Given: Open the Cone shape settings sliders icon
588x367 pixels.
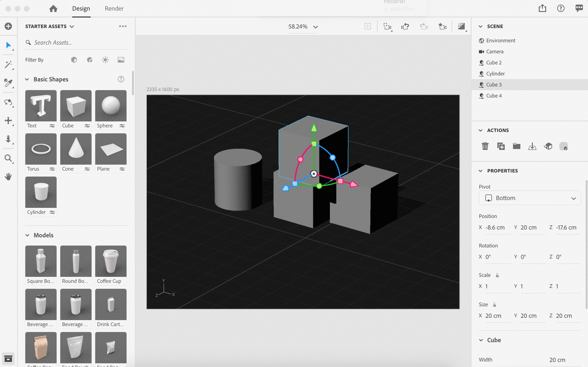Looking at the screenshot, I should [x=87, y=169].
